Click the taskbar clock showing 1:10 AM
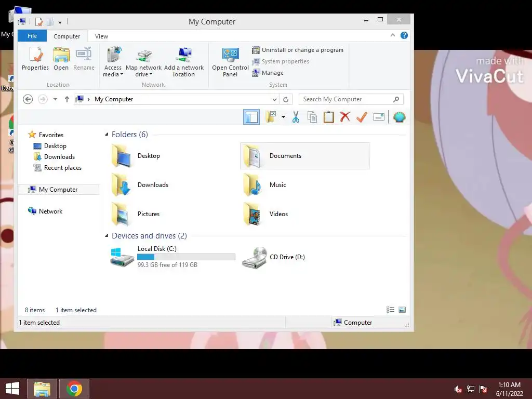532x399 pixels. (x=509, y=389)
